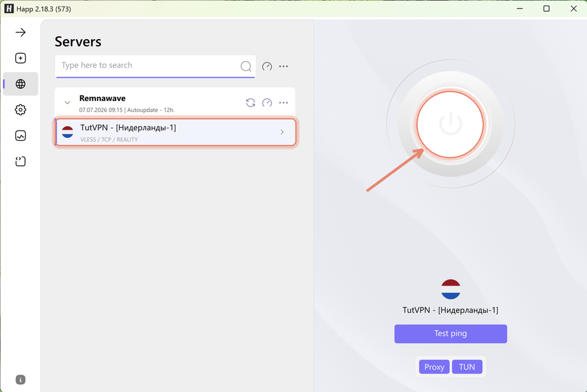Maximize the Happ window
The width and height of the screenshot is (587, 392).
point(547,9)
